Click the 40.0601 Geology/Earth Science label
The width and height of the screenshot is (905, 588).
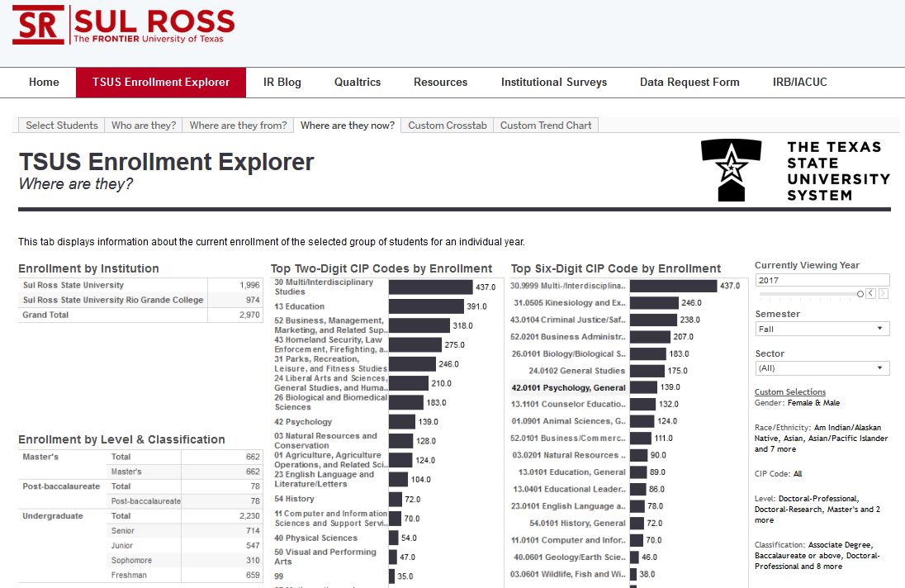coord(570,557)
